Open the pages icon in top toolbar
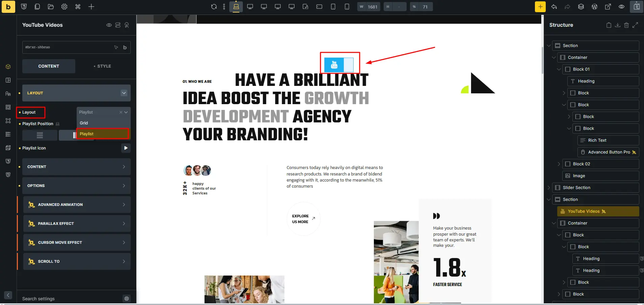The width and height of the screenshot is (644, 305). coord(37,7)
